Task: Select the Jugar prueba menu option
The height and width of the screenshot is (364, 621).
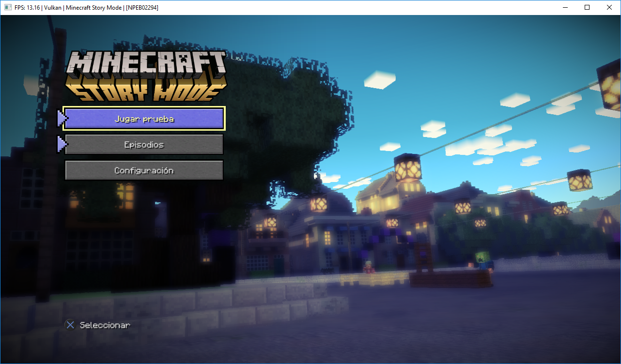Action: 144,119
